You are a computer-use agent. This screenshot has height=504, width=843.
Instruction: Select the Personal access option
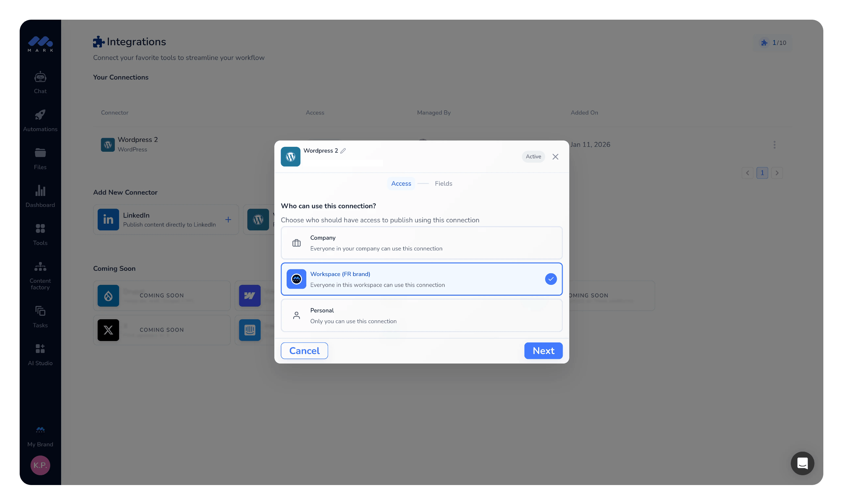coord(421,315)
